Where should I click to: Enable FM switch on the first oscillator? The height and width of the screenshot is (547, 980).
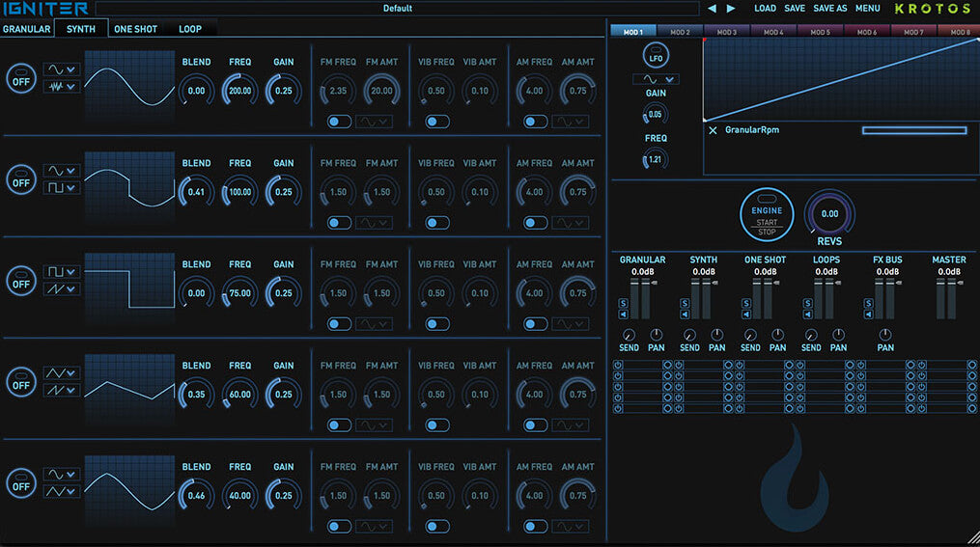339,122
